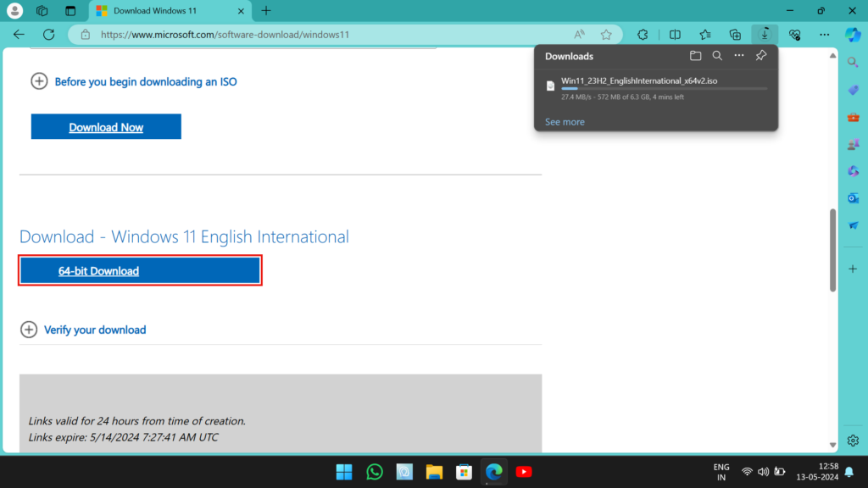
Task: Click the 64-bit Download button
Action: click(x=140, y=270)
